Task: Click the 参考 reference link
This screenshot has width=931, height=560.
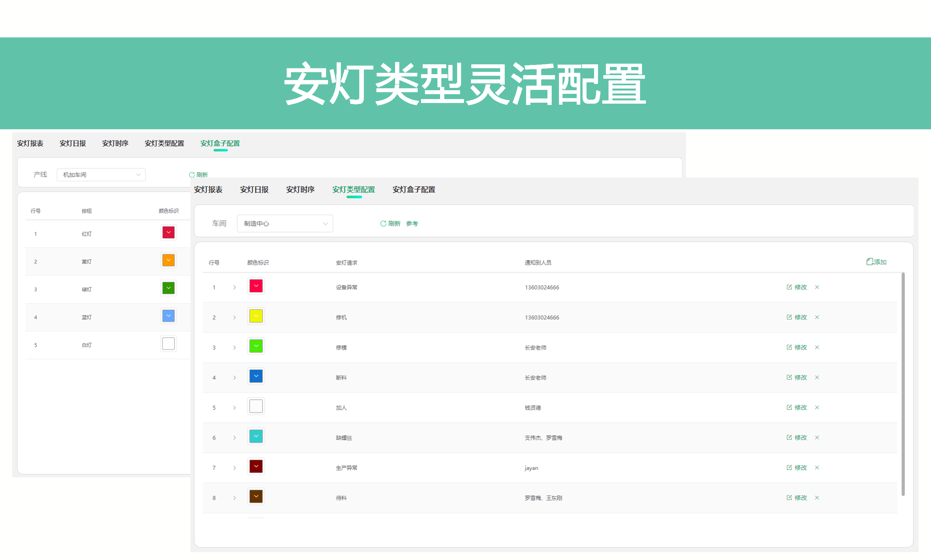Action: [412, 223]
